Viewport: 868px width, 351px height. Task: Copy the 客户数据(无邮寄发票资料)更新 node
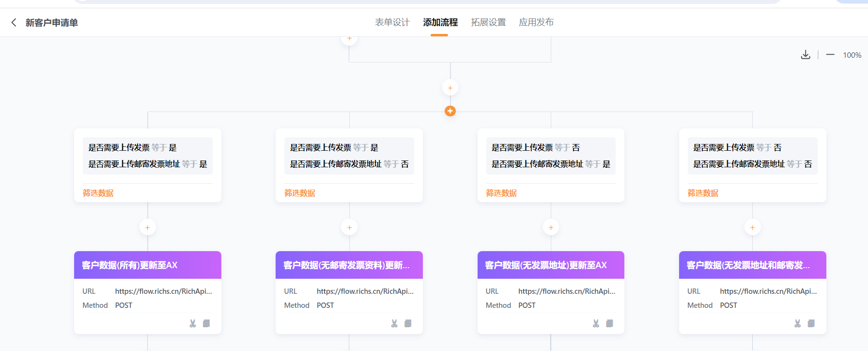coord(408,323)
